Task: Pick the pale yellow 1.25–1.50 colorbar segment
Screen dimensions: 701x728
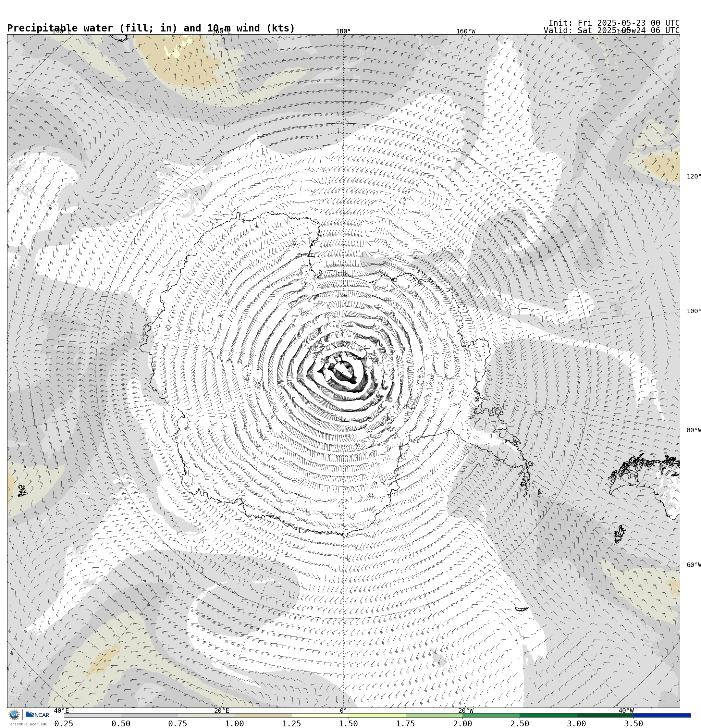Action: tap(320, 715)
